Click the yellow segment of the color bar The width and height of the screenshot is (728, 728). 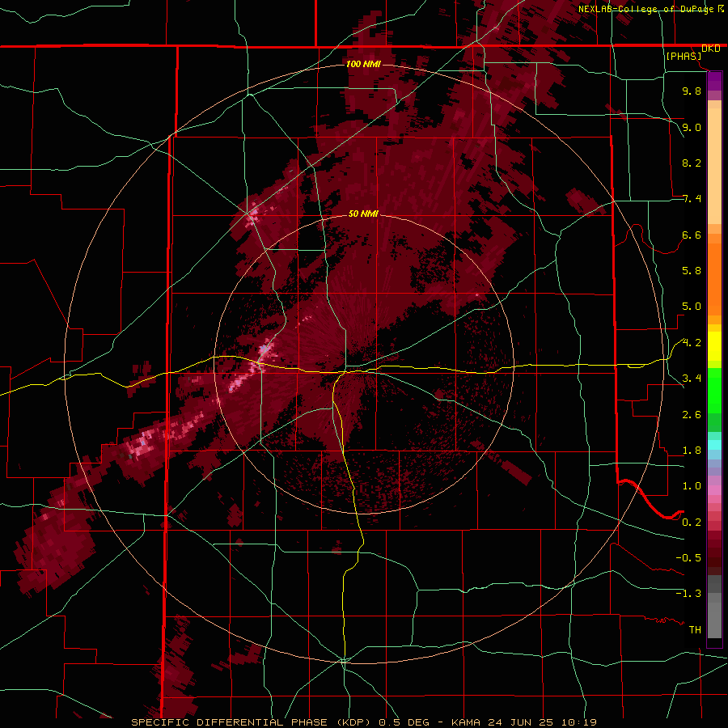714,346
